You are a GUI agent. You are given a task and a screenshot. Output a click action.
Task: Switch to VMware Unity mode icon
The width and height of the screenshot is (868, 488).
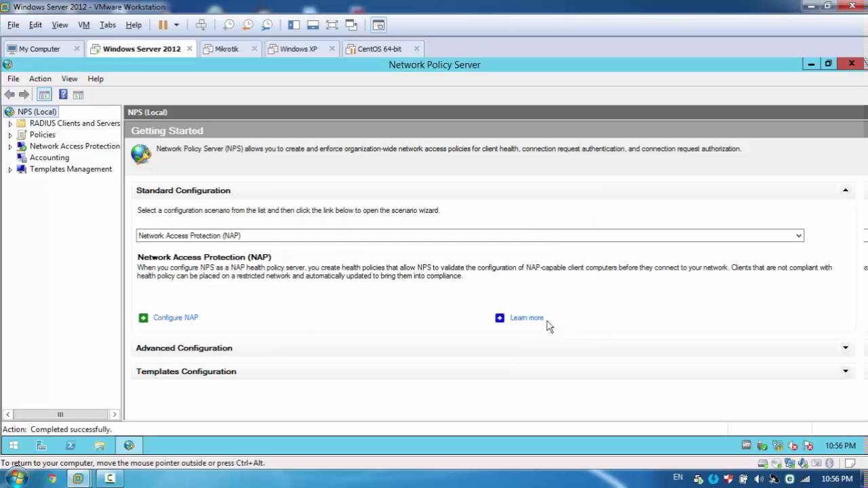pos(351,25)
